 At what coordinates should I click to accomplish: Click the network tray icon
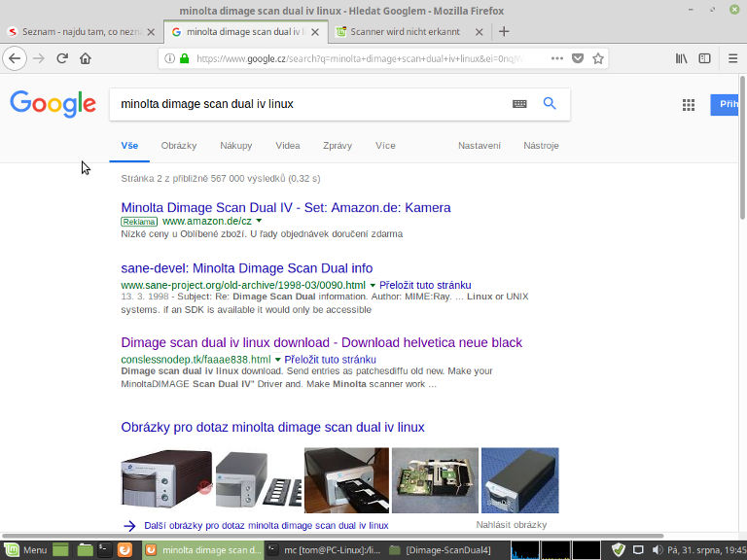(x=638, y=550)
